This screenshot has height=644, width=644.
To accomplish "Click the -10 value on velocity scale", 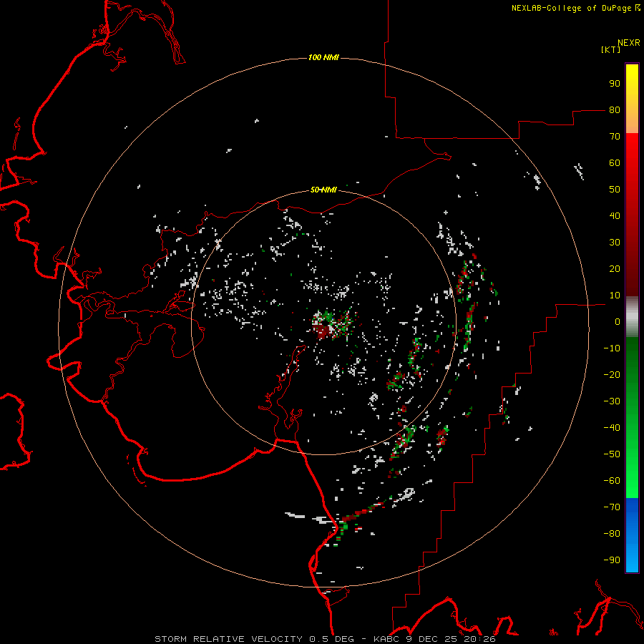I will tap(612, 348).
